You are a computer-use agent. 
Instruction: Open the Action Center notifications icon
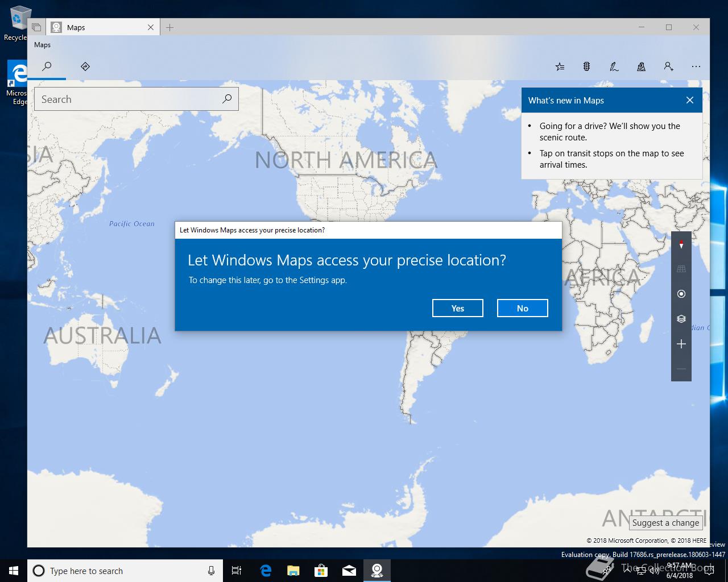click(x=709, y=571)
